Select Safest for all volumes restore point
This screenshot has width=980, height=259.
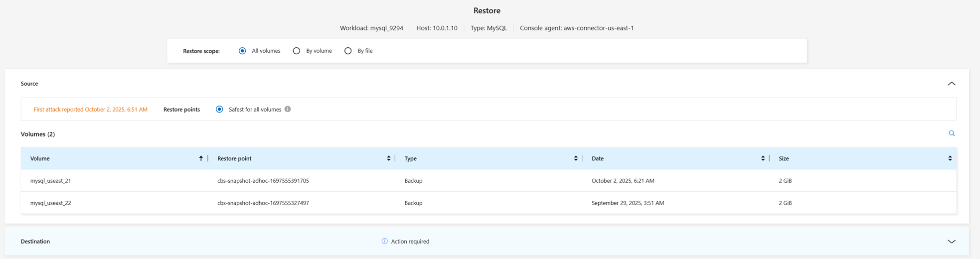point(219,109)
